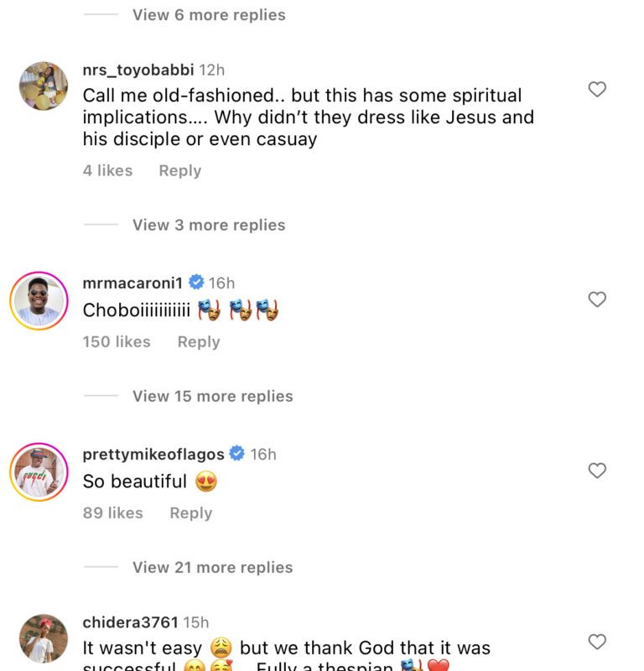Expand View 3 more replies
Image resolution: width=644 pixels, height=671 pixels.
click(x=208, y=225)
